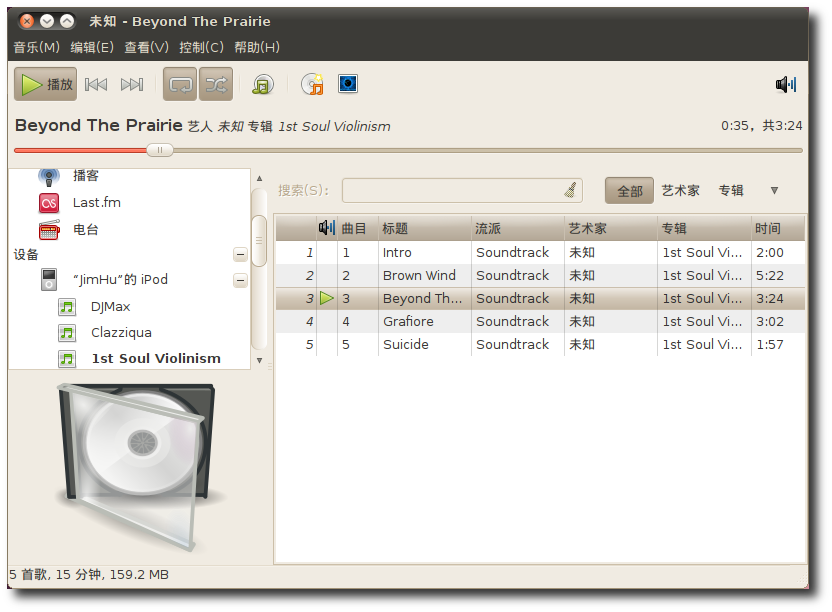The width and height of the screenshot is (832, 612).
Task: Click the volume speaker icon
Action: point(786,84)
